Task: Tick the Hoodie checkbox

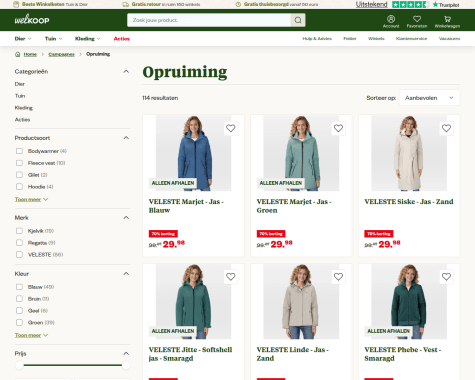Action: coord(19,187)
